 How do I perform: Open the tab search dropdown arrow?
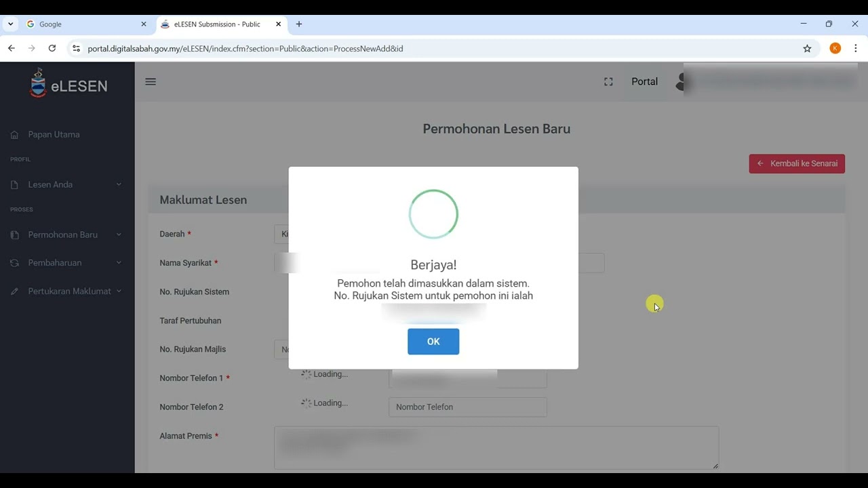point(10,24)
